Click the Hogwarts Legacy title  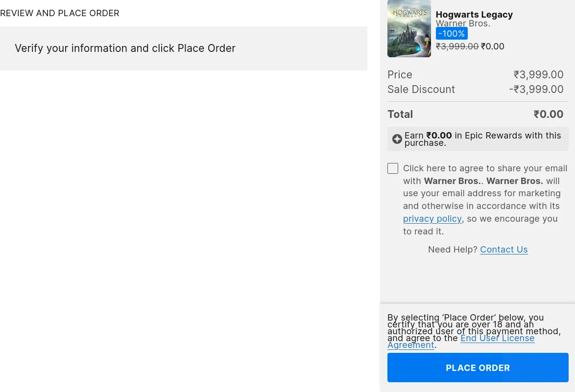[474, 14]
